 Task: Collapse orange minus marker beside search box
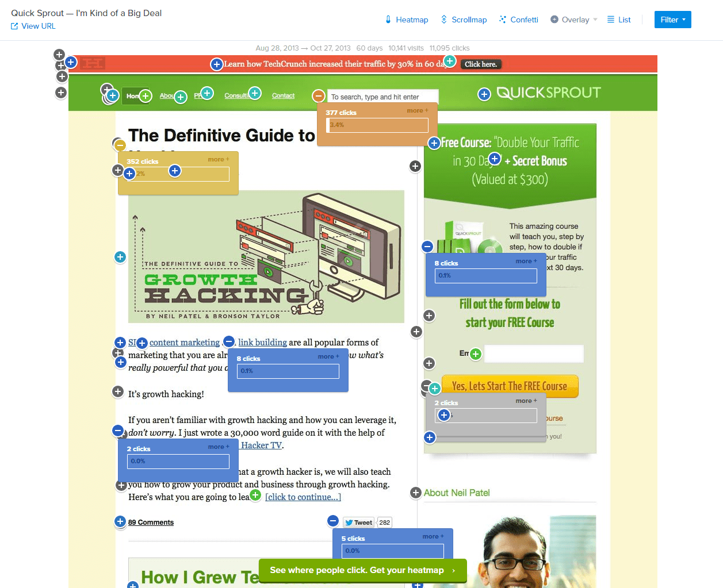(319, 96)
